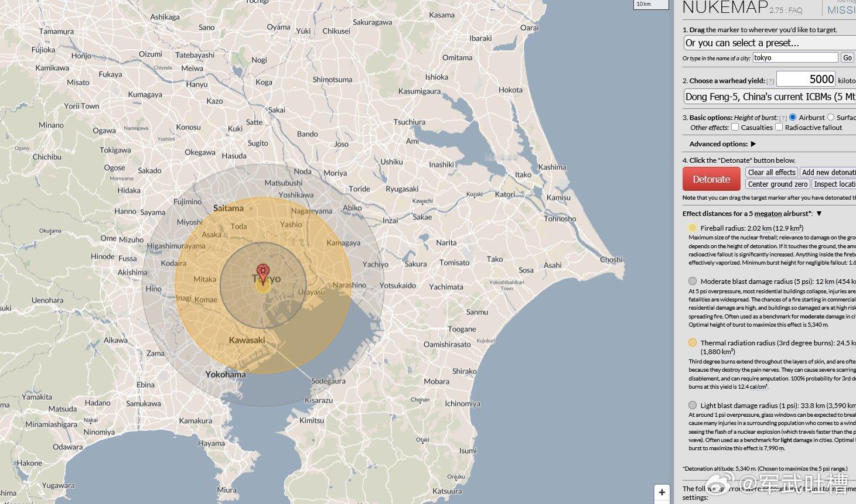Viewport: 856px width, 504px height.
Task: Click Clear all effects
Action: point(772,172)
